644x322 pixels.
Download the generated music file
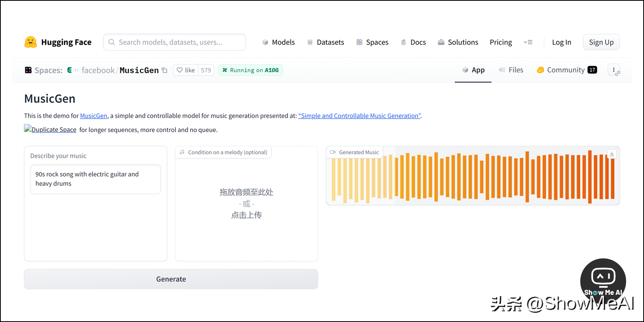click(612, 154)
